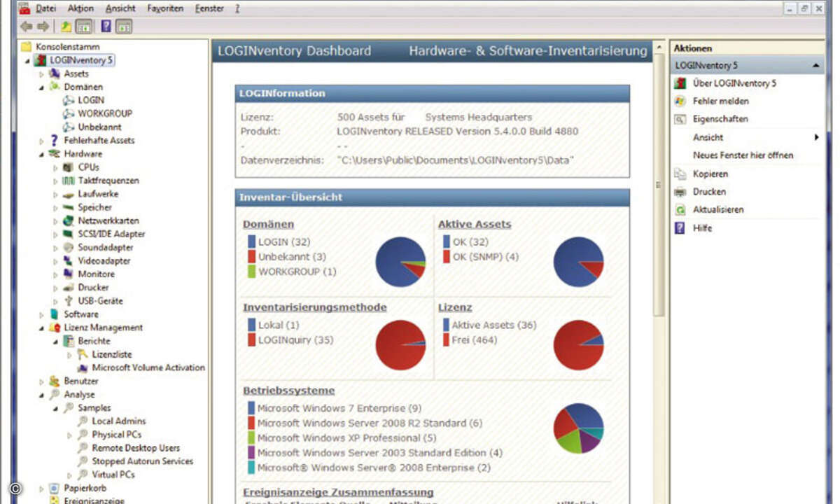840x504 pixels.
Task: Expand the Physical PCs node
Action: point(69,435)
